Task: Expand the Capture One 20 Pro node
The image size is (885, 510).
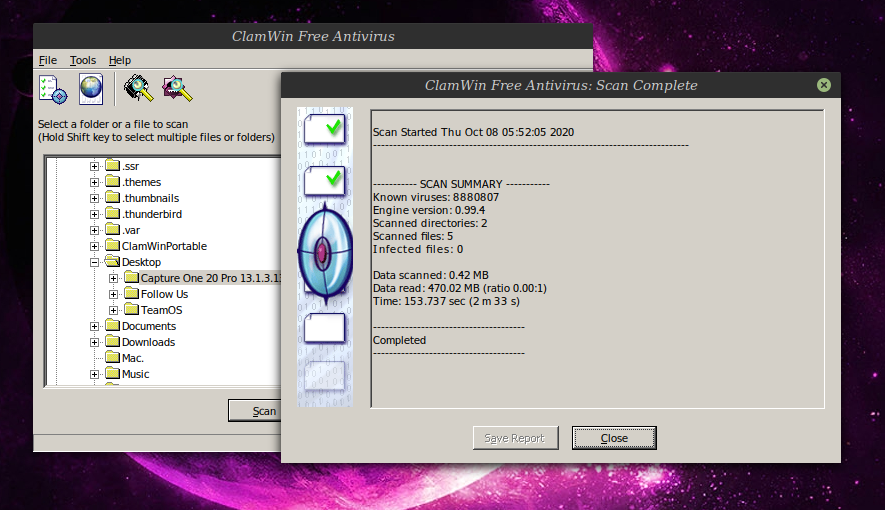Action: pyautogui.click(x=113, y=278)
